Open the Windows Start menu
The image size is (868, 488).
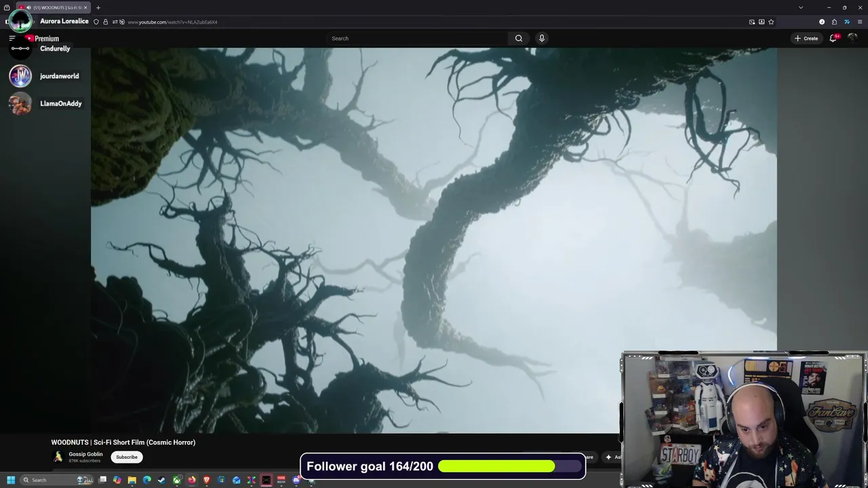(11, 480)
